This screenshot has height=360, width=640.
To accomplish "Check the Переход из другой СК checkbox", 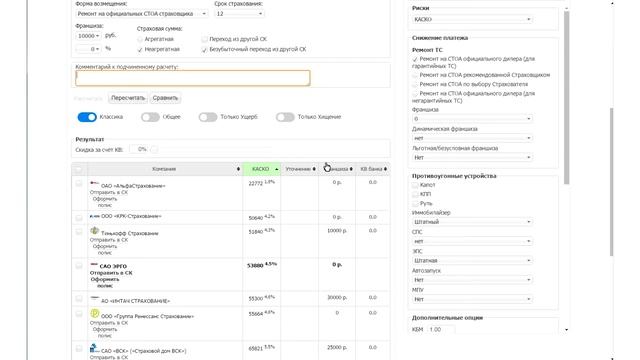I will 204,39.
